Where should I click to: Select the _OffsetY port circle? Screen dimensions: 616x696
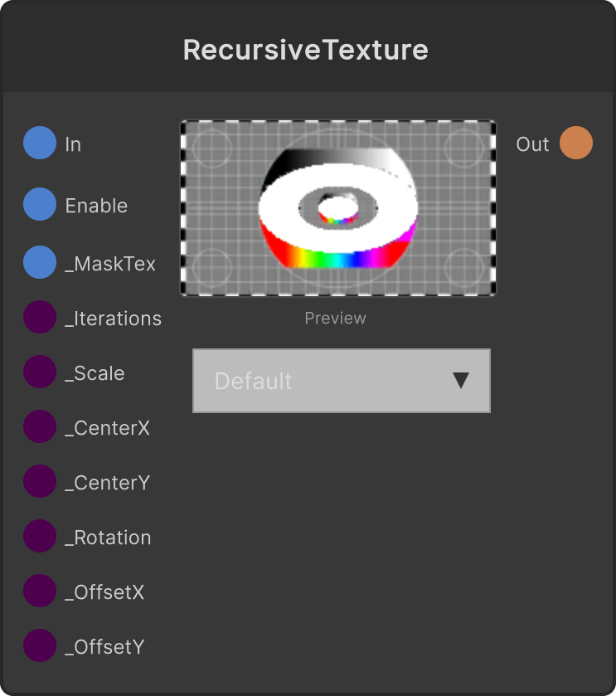[x=40, y=645]
